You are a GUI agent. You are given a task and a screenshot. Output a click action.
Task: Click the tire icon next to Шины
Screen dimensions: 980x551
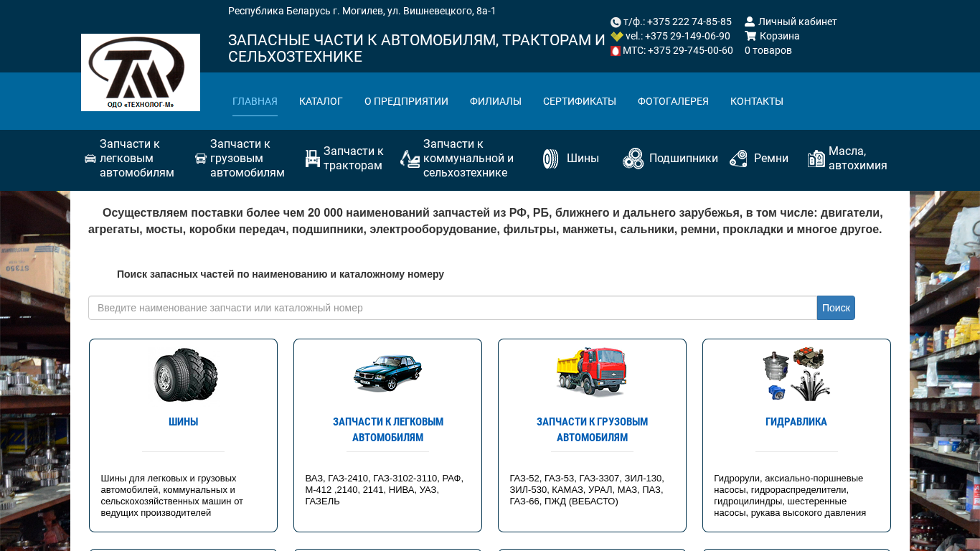tap(550, 159)
